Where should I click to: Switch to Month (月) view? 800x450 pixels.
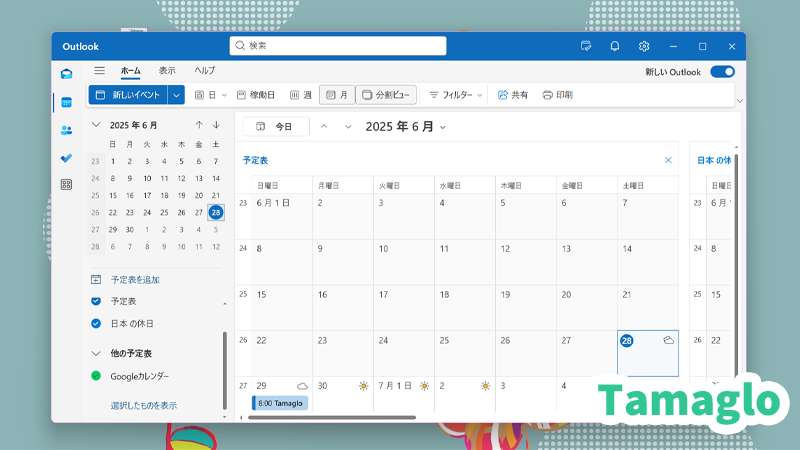pyautogui.click(x=337, y=95)
